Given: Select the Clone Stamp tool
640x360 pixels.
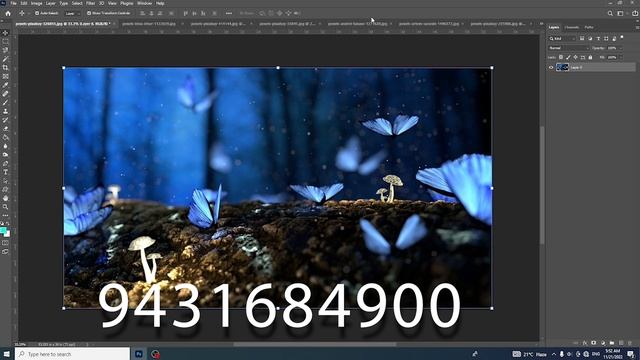Looking at the screenshot, I should [x=5, y=111].
